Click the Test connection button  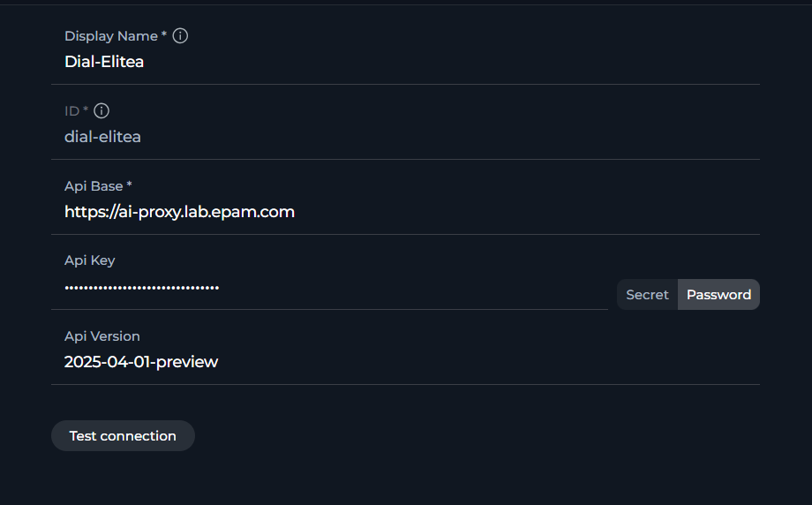pyautogui.click(x=123, y=435)
